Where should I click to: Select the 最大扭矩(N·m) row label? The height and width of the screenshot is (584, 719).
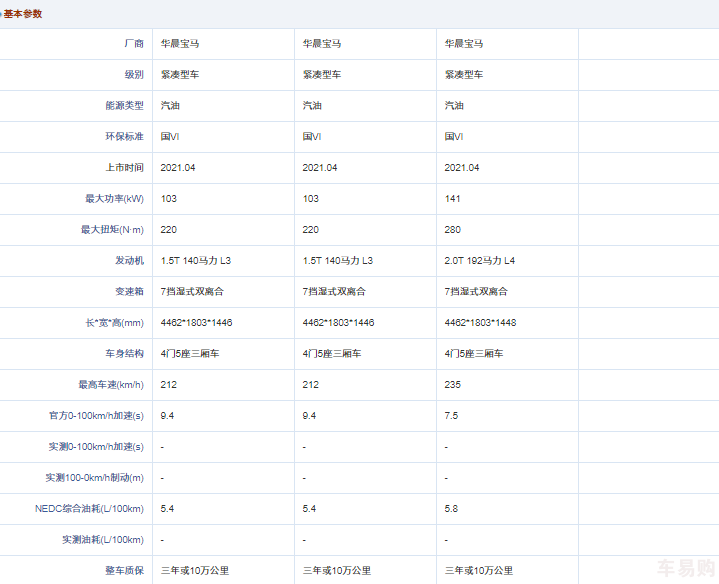tap(112, 229)
